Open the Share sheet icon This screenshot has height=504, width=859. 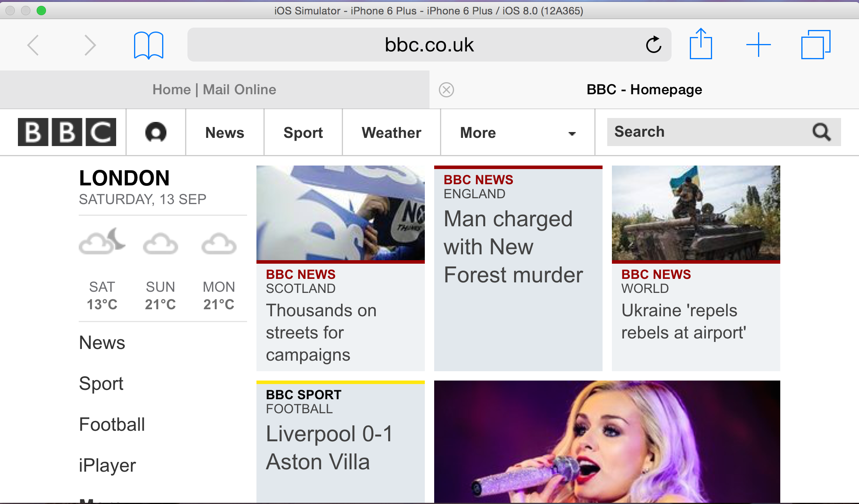coord(701,44)
